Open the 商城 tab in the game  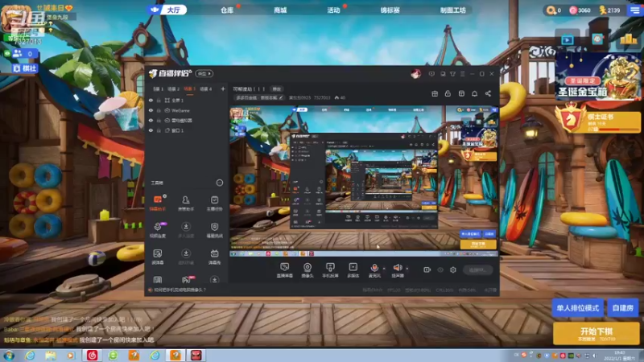tap(280, 10)
